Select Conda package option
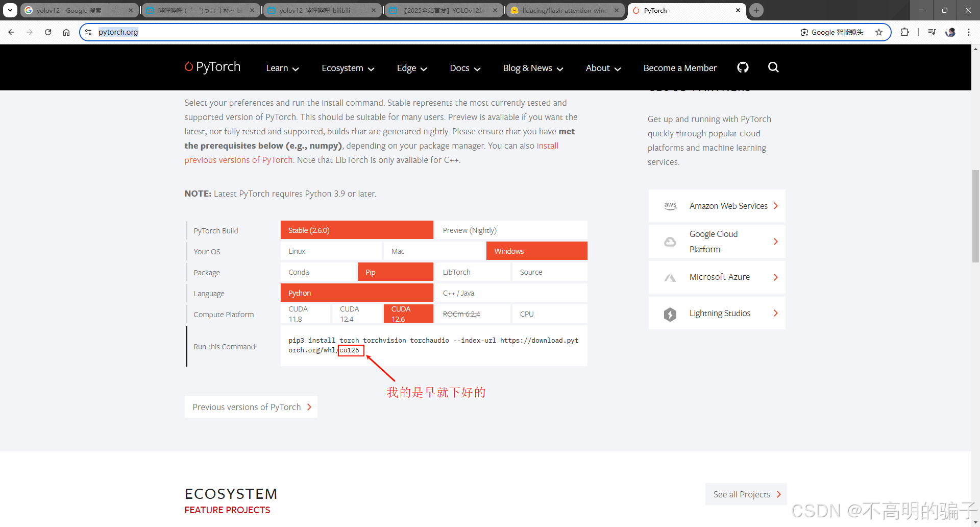 [318, 272]
